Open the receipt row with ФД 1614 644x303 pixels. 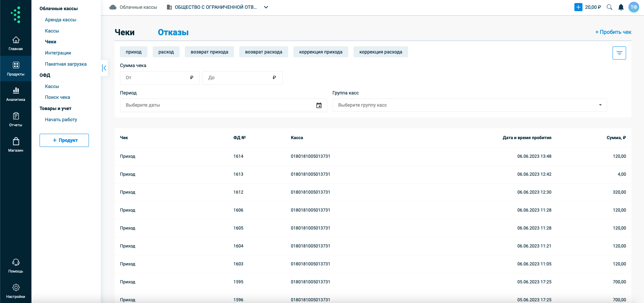pos(373,156)
